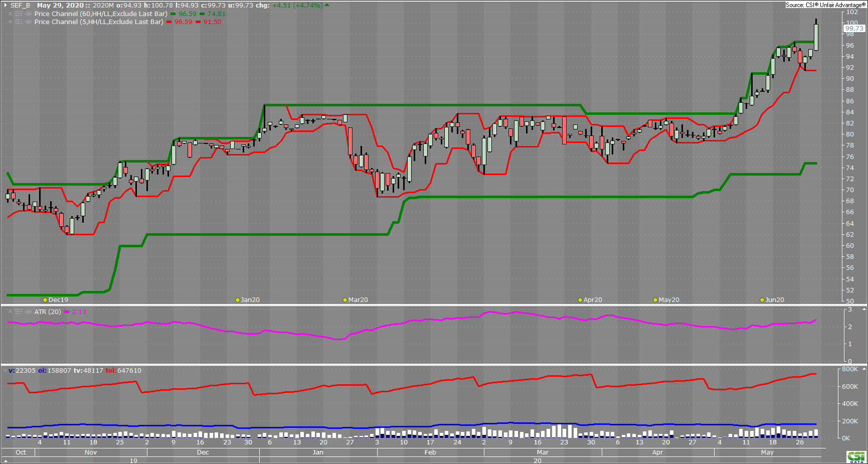
Task: Click the Price Channel (60,HH/LL,Exclude Last Bar) label
Action: pos(101,14)
